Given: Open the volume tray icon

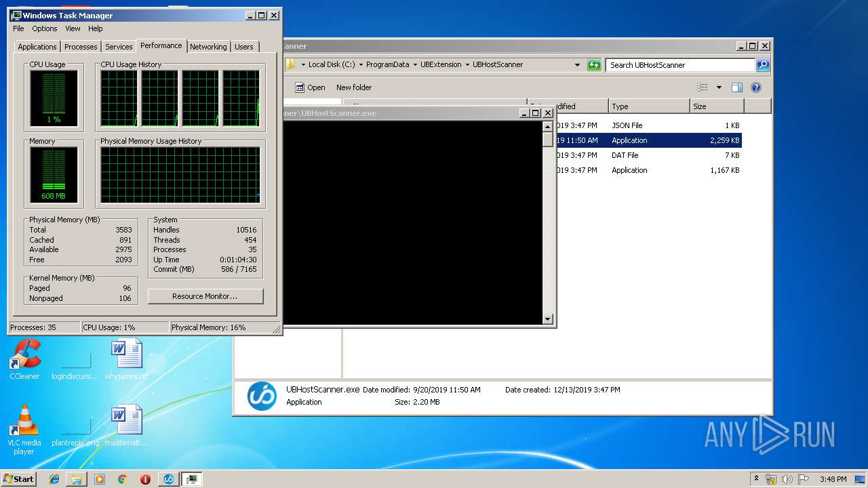Looking at the screenshot, I should 787,479.
